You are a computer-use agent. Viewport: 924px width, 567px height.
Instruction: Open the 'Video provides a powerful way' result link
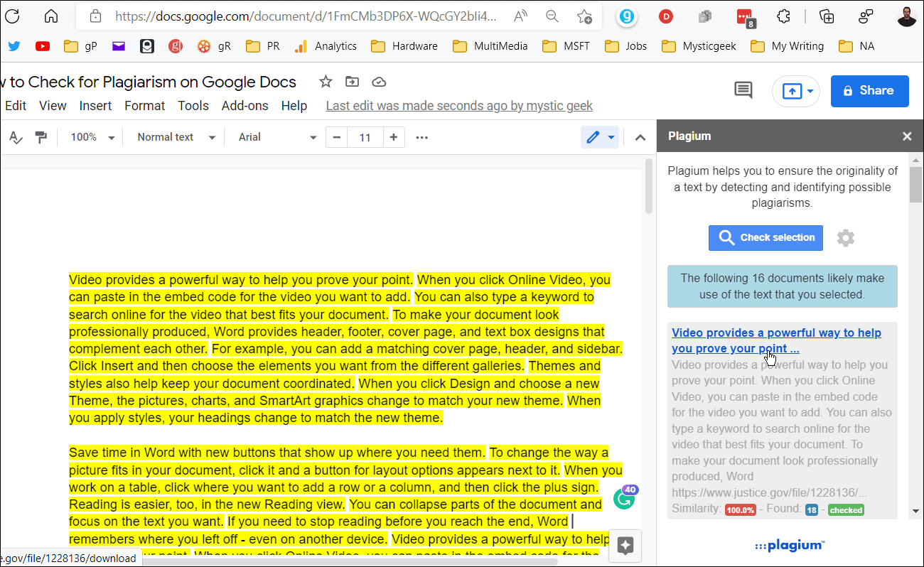pyautogui.click(x=776, y=340)
